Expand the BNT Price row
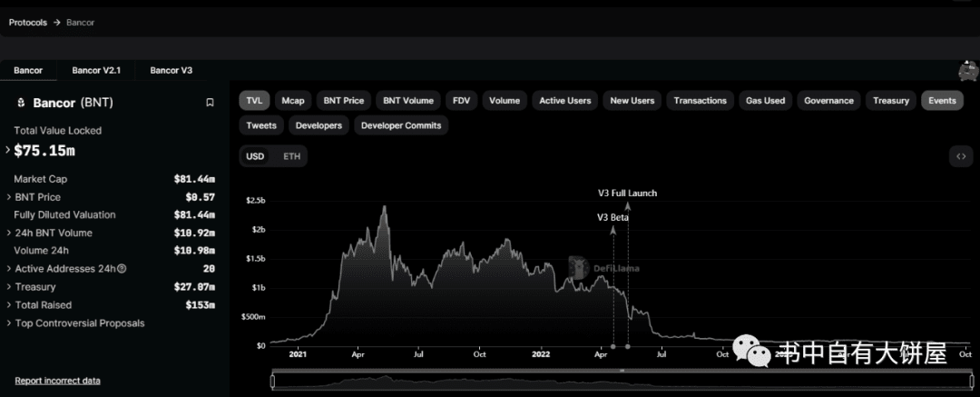The width and height of the screenshot is (980, 397). point(9,197)
